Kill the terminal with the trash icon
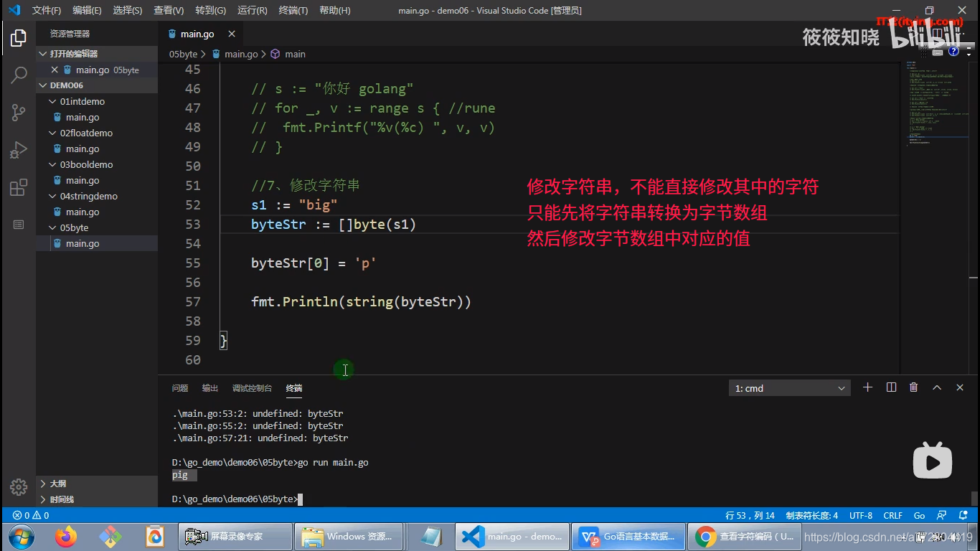 (x=913, y=387)
